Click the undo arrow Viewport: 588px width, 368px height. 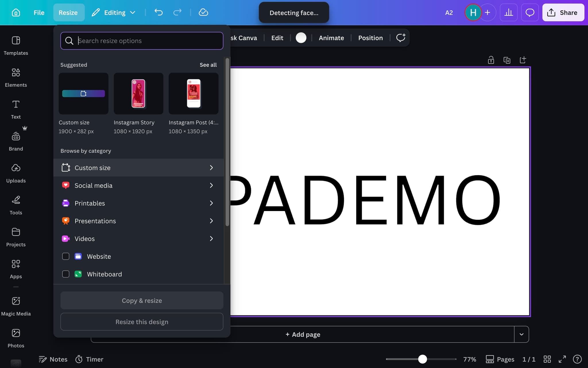tap(158, 12)
